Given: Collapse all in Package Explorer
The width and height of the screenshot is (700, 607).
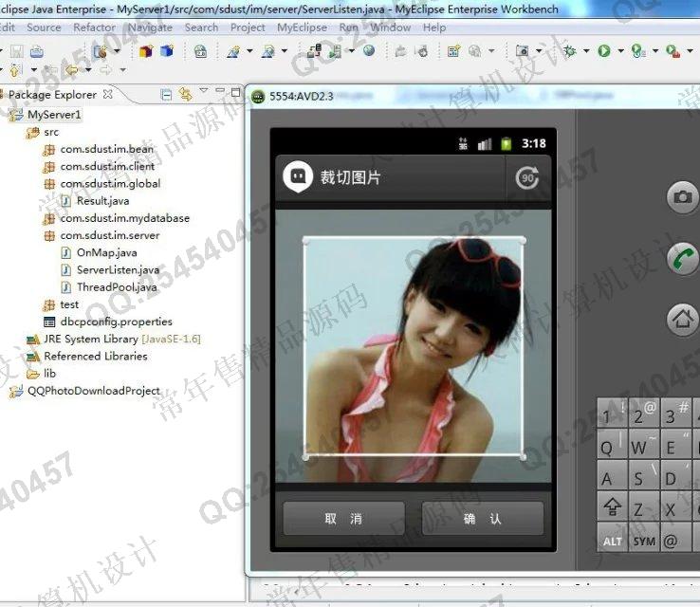Looking at the screenshot, I should point(166,95).
